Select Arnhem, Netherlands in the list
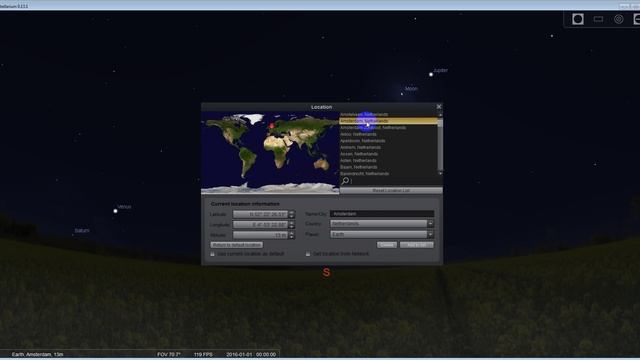 pyautogui.click(x=360, y=147)
